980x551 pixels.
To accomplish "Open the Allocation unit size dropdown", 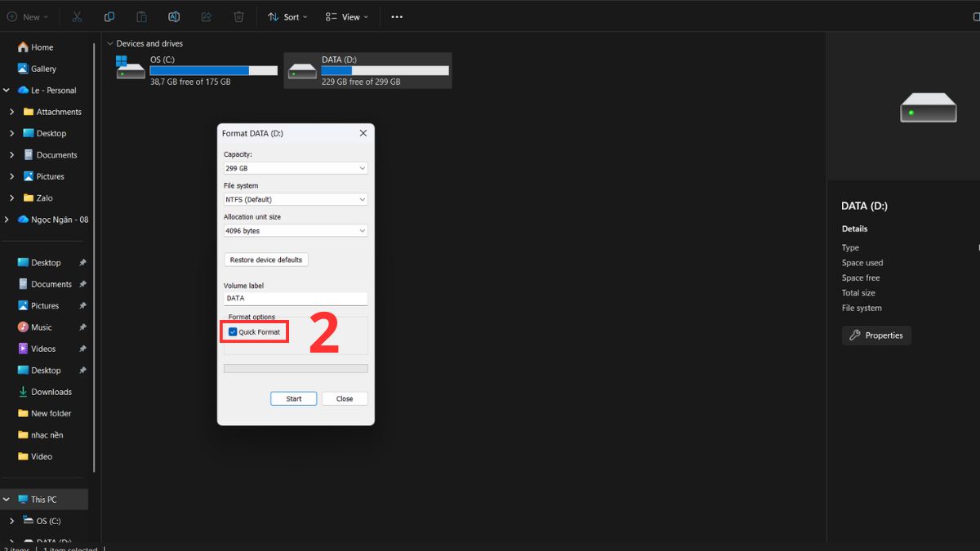I will 295,230.
